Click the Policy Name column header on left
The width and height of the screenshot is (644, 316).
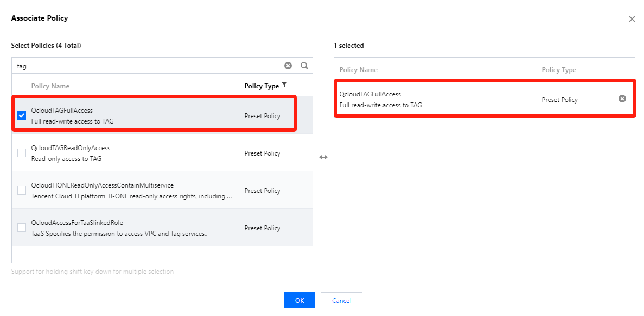(50, 86)
